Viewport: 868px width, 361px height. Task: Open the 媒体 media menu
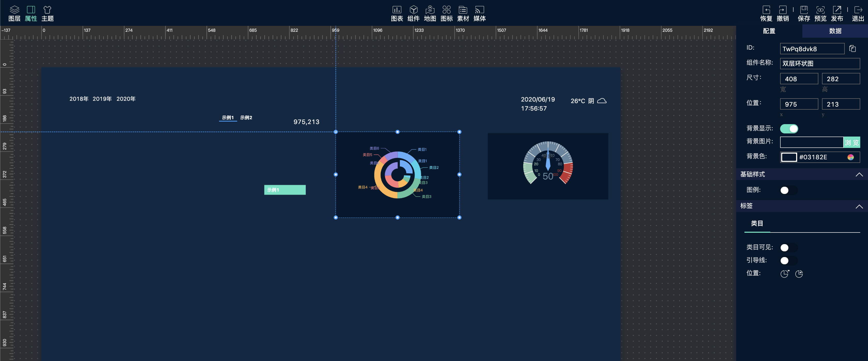(479, 13)
